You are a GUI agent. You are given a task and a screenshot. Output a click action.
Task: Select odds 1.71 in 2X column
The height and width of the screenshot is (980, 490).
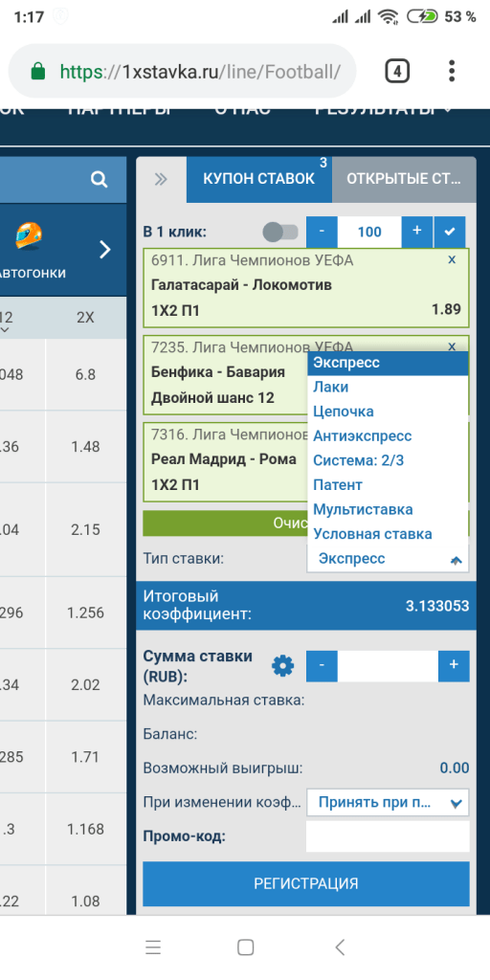[x=85, y=758]
